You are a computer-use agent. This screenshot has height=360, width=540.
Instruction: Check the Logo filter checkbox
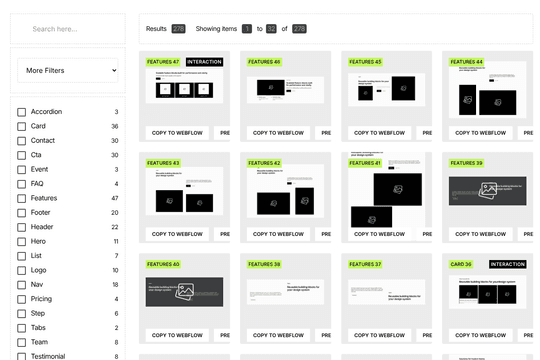click(21, 270)
